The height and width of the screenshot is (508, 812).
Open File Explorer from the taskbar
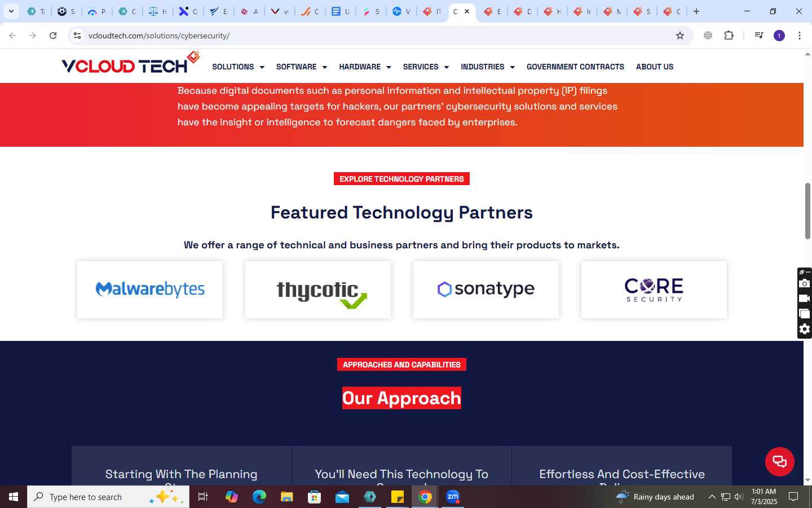pos(287,497)
